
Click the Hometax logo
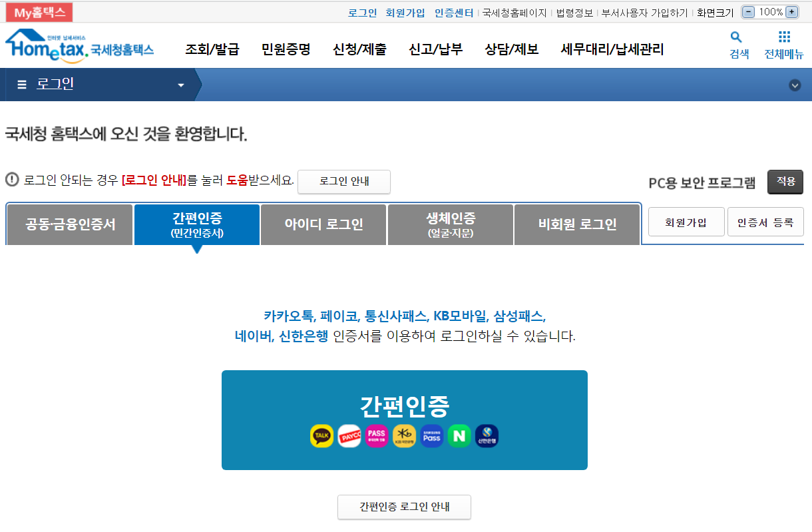(x=79, y=47)
